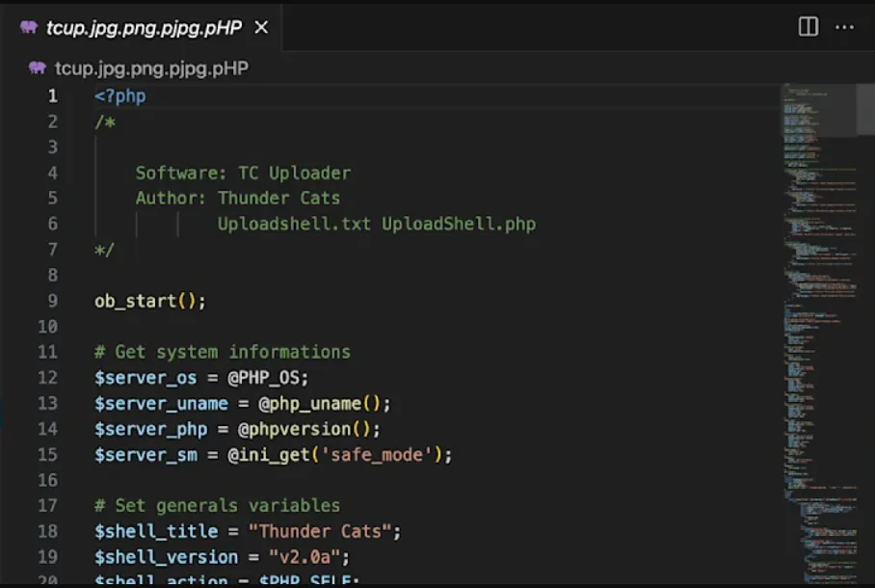Click line number 19 in gutter

(x=47, y=557)
